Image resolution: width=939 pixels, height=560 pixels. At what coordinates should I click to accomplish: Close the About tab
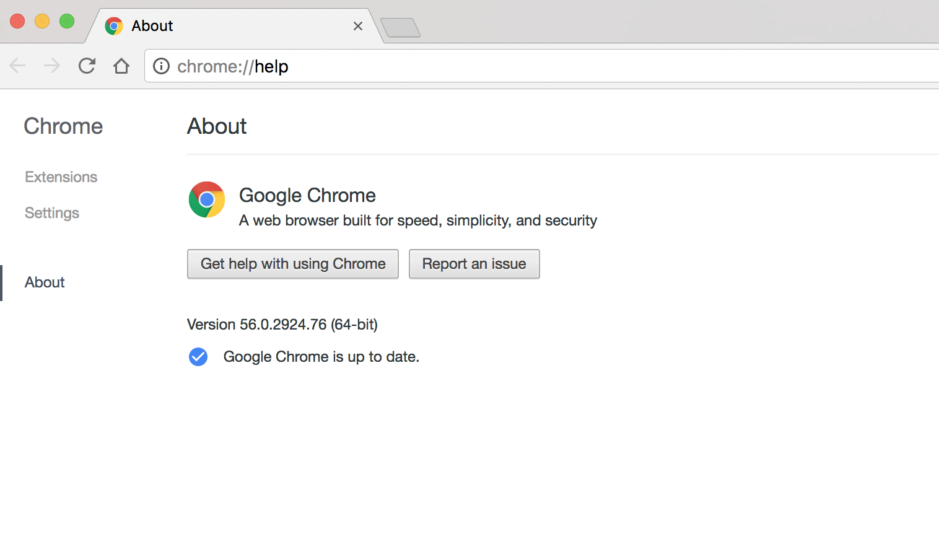pos(357,26)
